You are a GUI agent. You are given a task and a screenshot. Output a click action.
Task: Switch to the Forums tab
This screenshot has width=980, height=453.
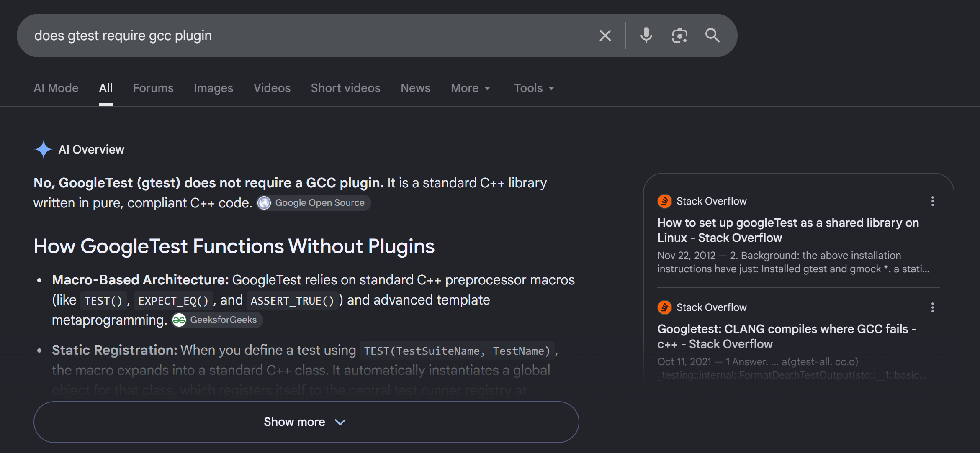tap(153, 88)
